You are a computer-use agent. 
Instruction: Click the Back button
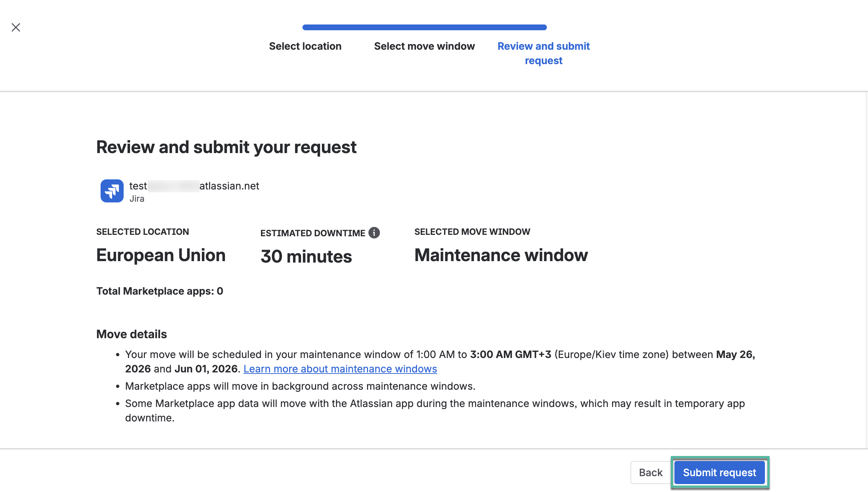[651, 473]
